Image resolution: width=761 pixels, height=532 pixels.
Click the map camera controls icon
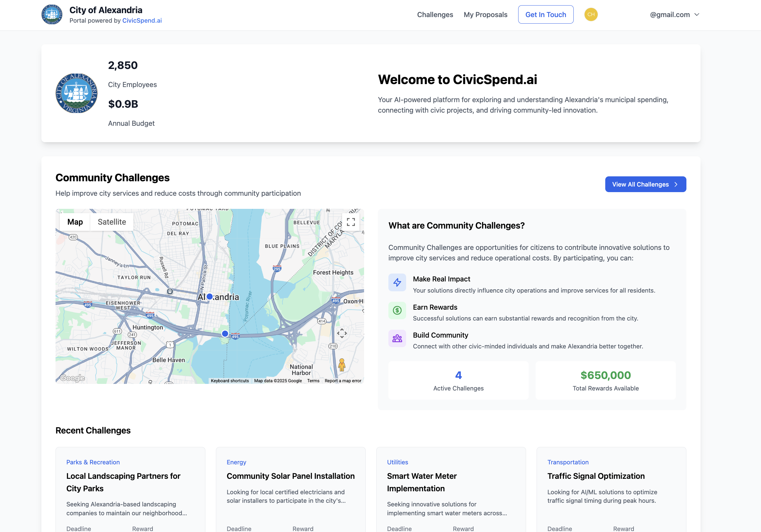(342, 333)
